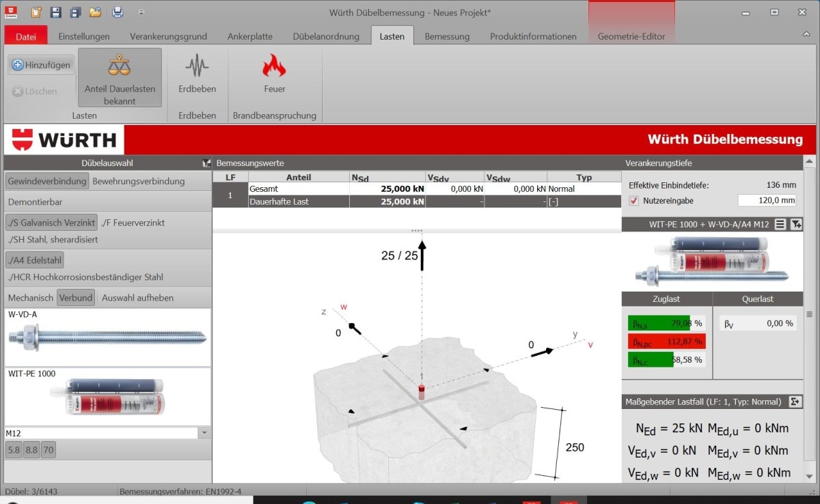Collapse the ribbon with the chevron
This screenshot has height=504, width=820.
click(806, 33)
